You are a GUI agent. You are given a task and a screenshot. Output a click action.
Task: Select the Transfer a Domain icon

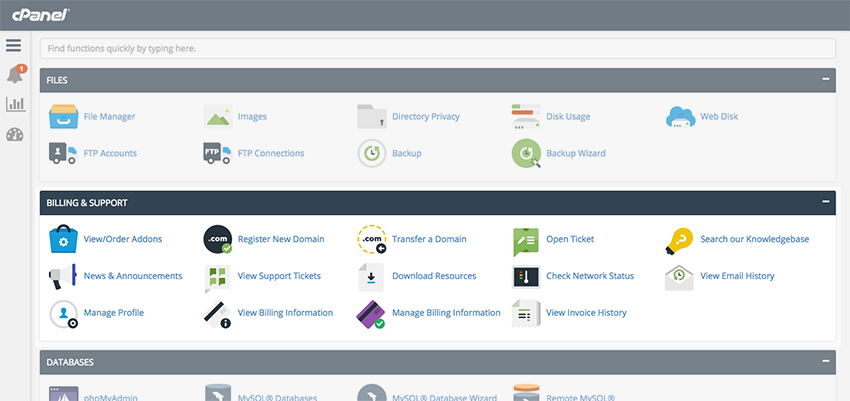pyautogui.click(x=372, y=239)
